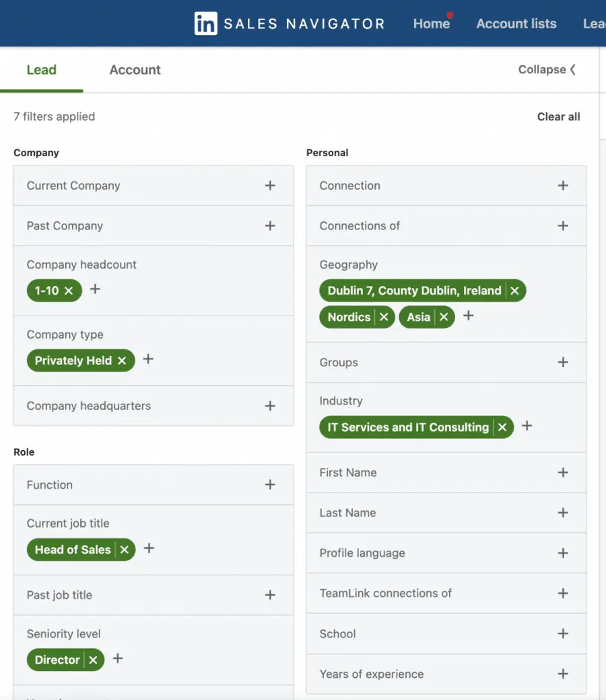Remove the "Asia" geography chip

pos(443,316)
